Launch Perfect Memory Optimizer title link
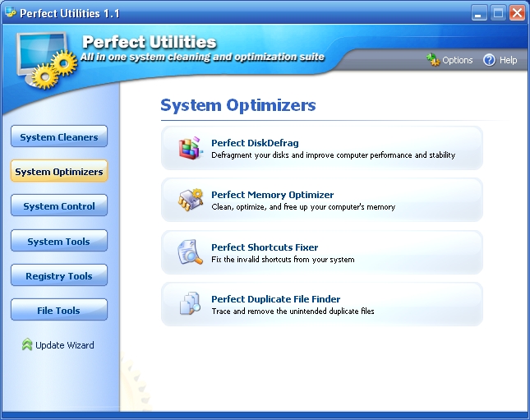This screenshot has height=420, width=530. tap(273, 195)
